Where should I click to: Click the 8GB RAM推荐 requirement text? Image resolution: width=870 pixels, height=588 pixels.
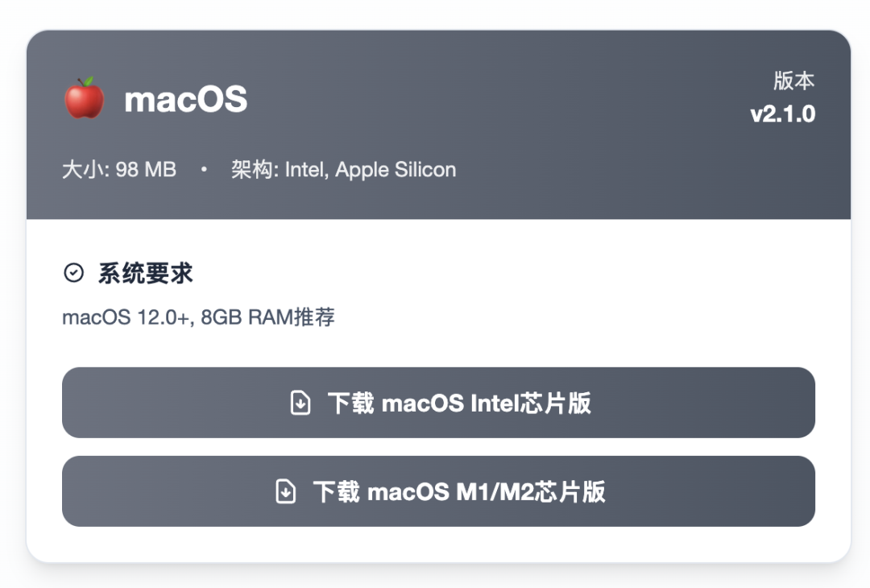[x=268, y=317]
